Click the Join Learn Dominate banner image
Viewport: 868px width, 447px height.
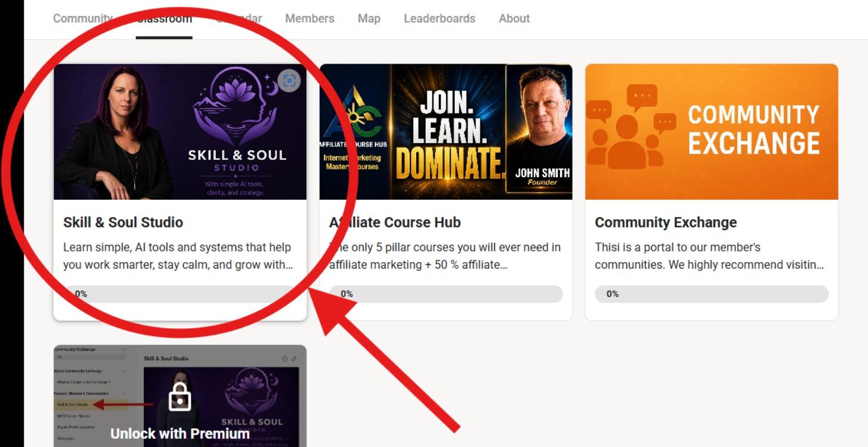pos(446,132)
